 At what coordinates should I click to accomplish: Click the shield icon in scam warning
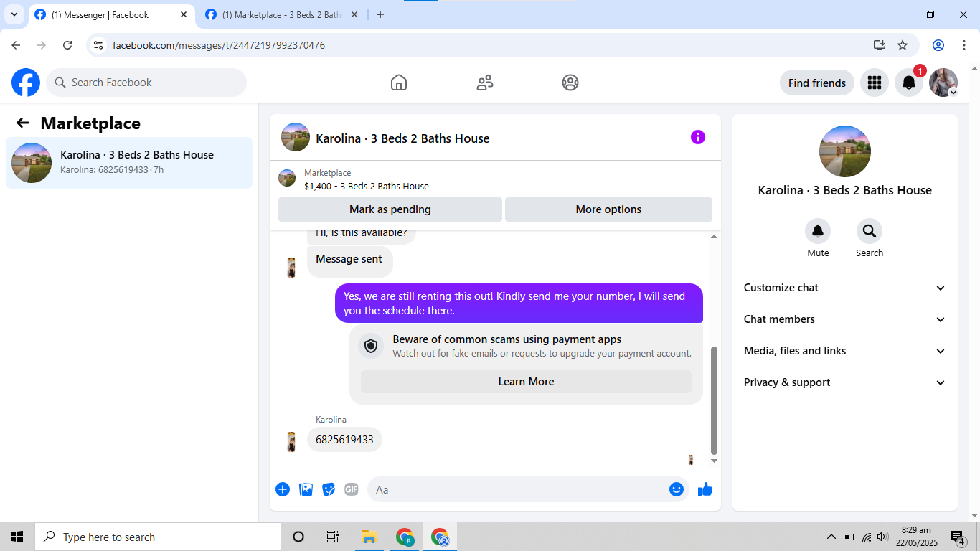(371, 347)
